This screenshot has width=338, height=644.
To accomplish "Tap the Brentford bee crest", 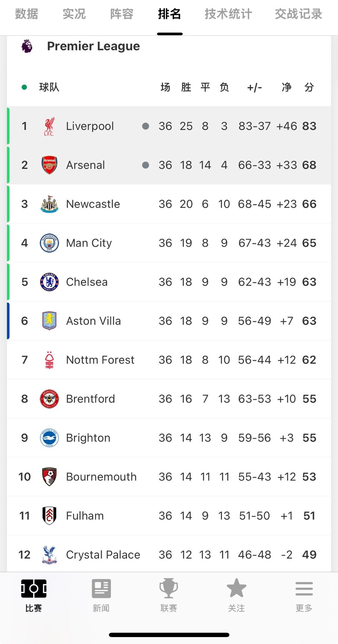I will (x=49, y=399).
